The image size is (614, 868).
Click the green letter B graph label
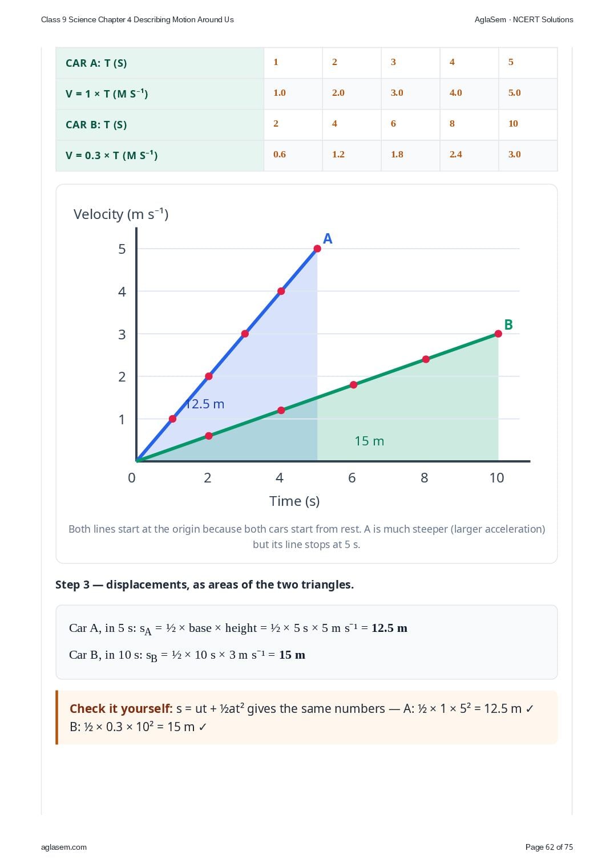click(x=508, y=325)
